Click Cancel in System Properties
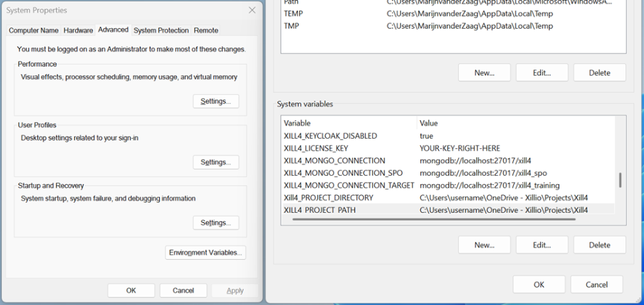 coord(183,291)
